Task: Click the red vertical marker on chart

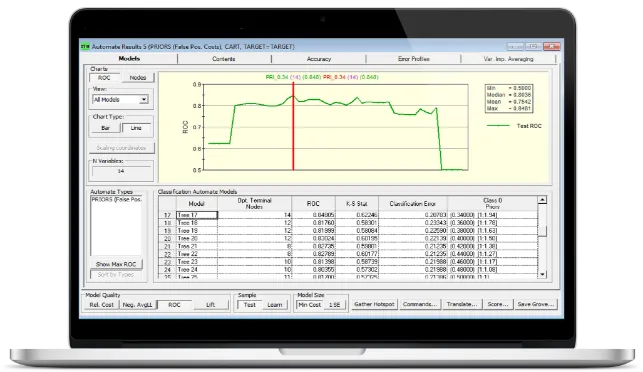Action: pyautogui.click(x=293, y=126)
